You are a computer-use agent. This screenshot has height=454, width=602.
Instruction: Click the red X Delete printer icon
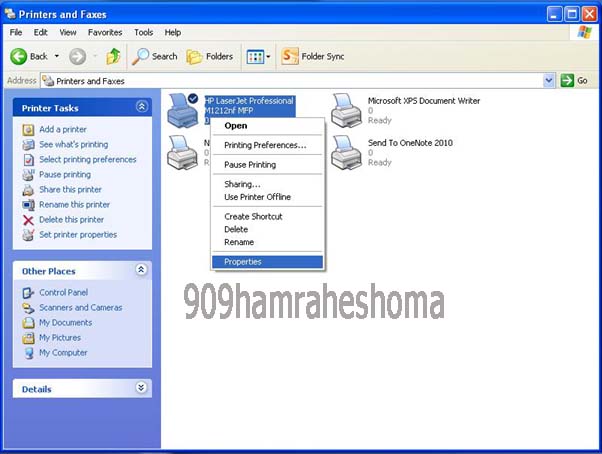[28, 220]
